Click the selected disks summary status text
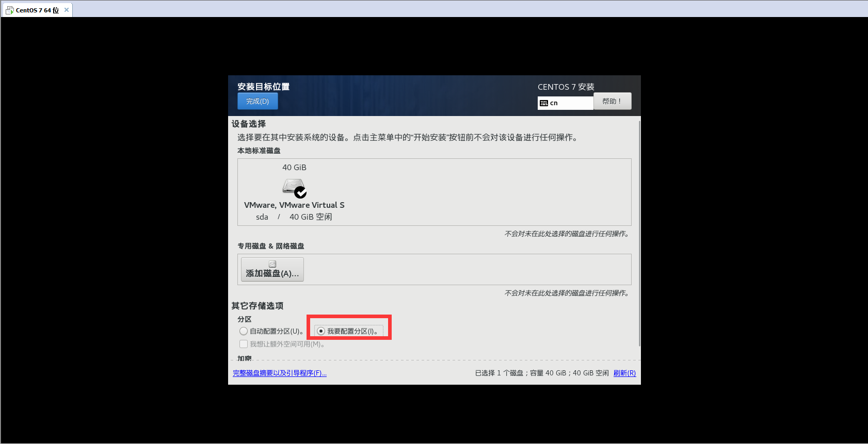 [x=542, y=373]
